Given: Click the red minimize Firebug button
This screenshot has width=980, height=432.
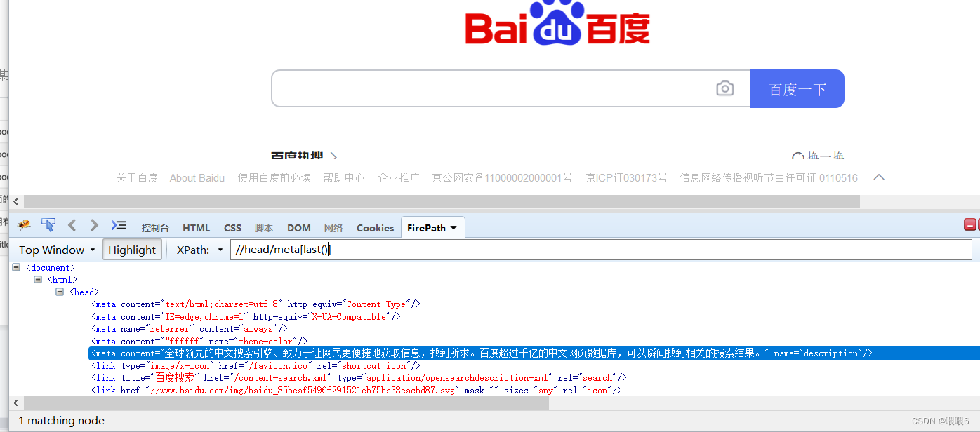Looking at the screenshot, I should tap(969, 225).
